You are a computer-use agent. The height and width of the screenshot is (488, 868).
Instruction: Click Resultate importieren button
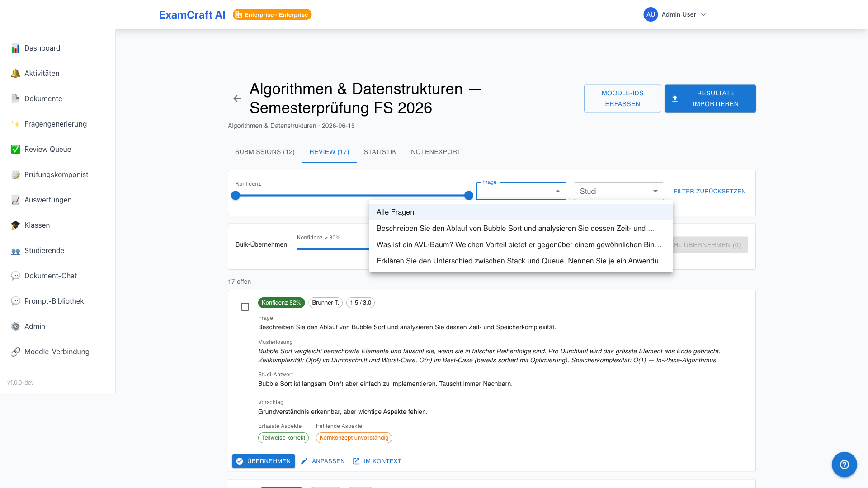[710, 99]
